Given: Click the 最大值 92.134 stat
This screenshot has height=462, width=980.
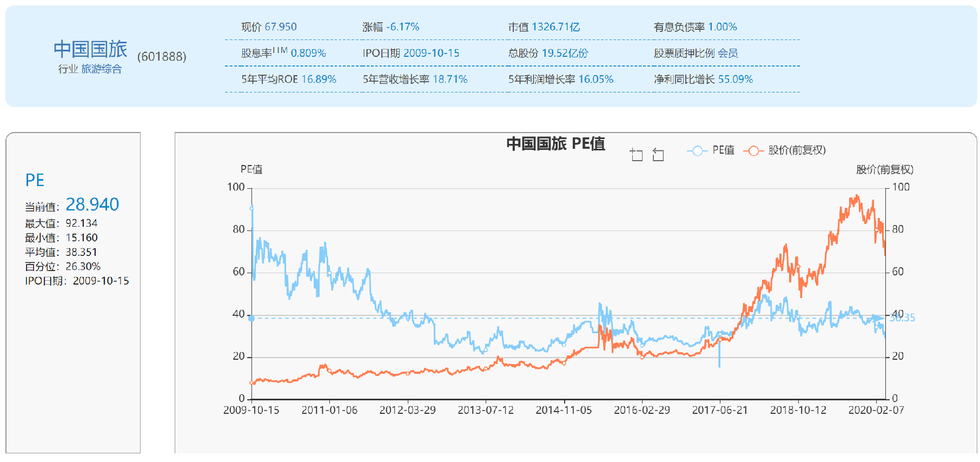Looking at the screenshot, I should coord(61,223).
